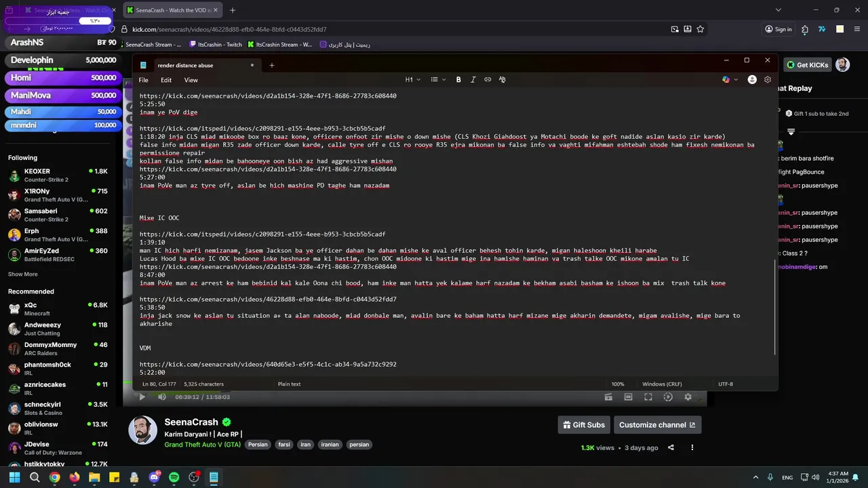Viewport: 868px width, 488px height.
Task: Open the list style dropdown
Action: 438,79
